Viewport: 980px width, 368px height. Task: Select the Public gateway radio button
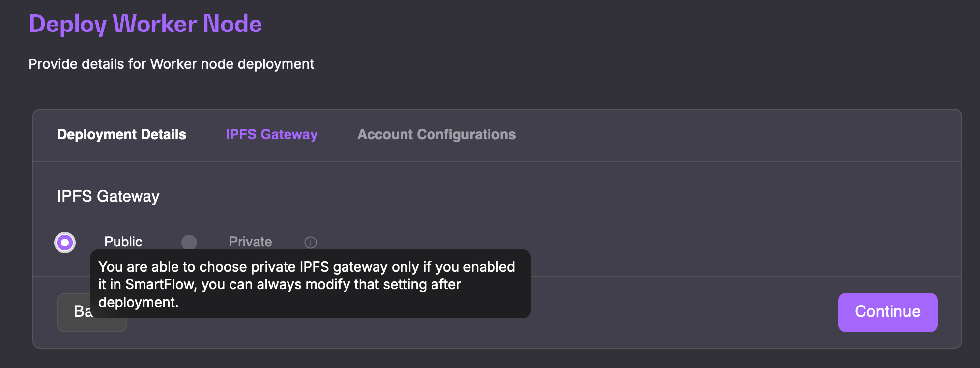tap(65, 243)
